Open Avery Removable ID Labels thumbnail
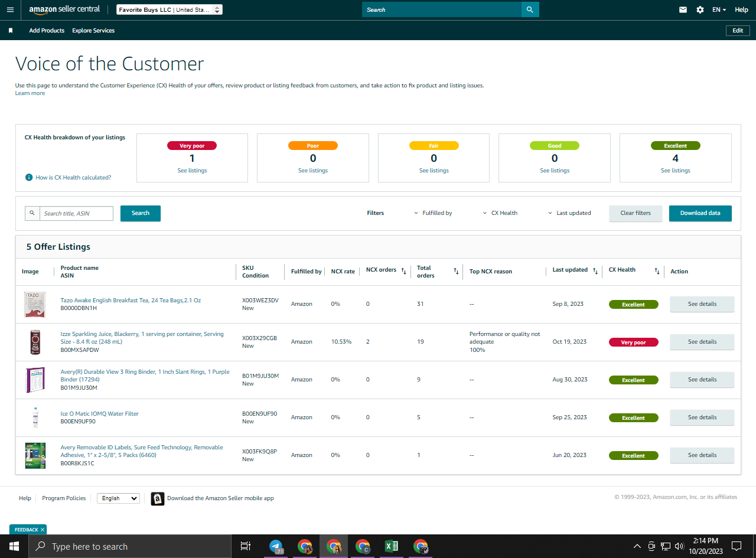Screen dimensions: 756x558 pyautogui.click(x=35, y=456)
